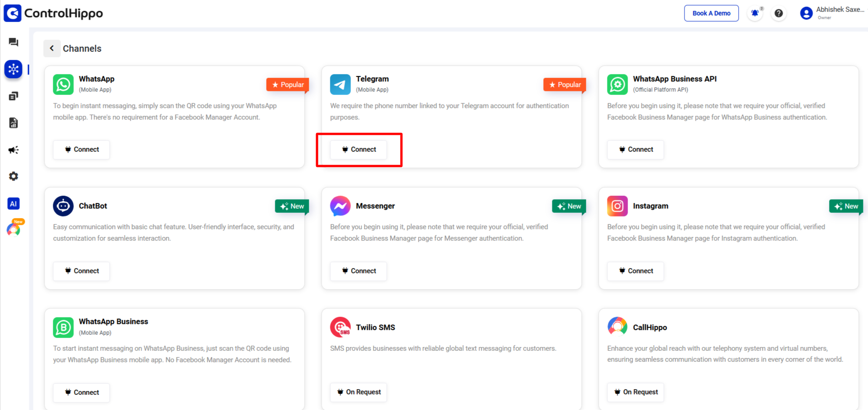
Task: Click the Channels page heading
Action: pyautogui.click(x=82, y=49)
